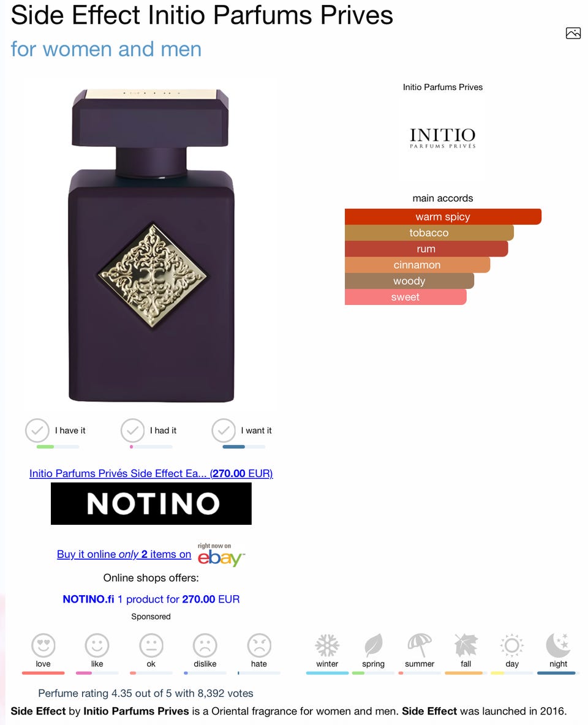
Task: Vote hate with the angry face icon
Action: tap(259, 645)
